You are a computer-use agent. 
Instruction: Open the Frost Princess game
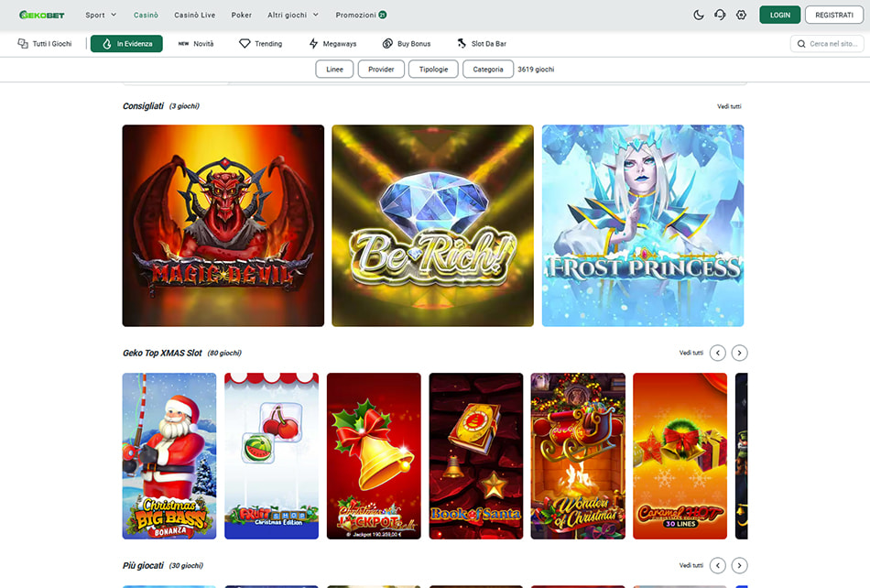tap(643, 226)
